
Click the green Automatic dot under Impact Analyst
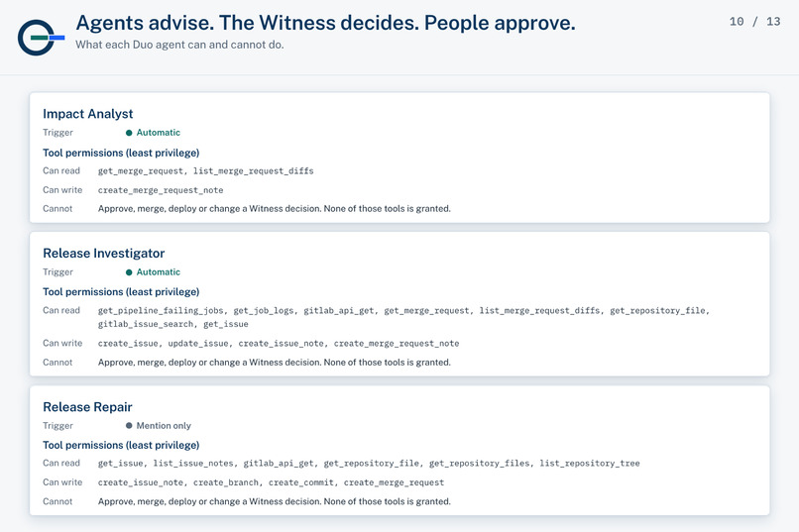click(129, 133)
